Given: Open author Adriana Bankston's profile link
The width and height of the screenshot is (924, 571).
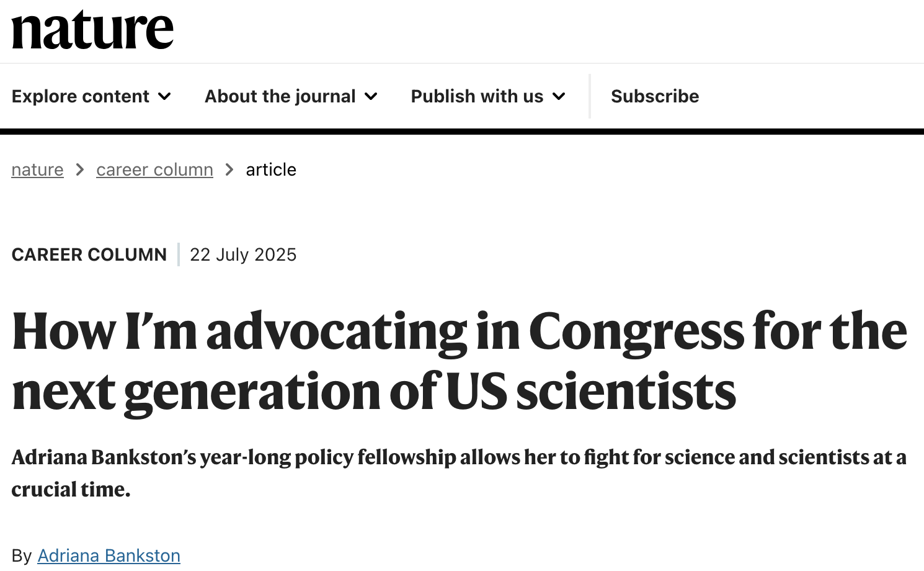Looking at the screenshot, I should (x=109, y=555).
